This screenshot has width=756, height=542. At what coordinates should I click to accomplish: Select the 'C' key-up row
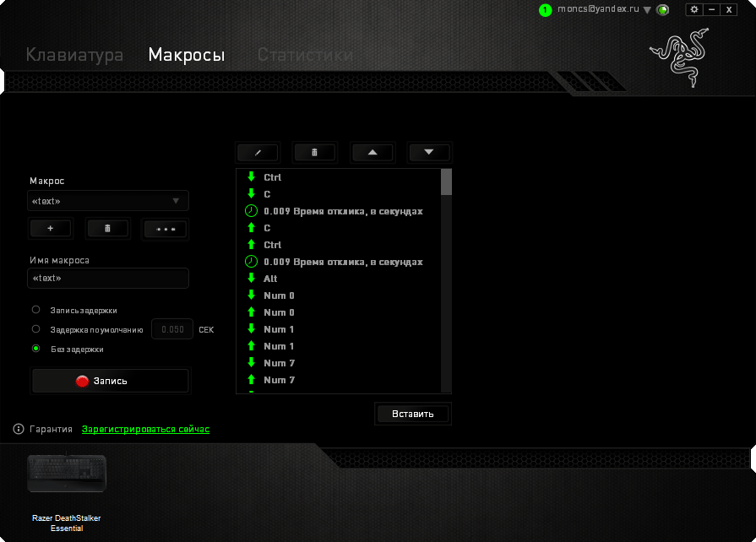pos(339,228)
